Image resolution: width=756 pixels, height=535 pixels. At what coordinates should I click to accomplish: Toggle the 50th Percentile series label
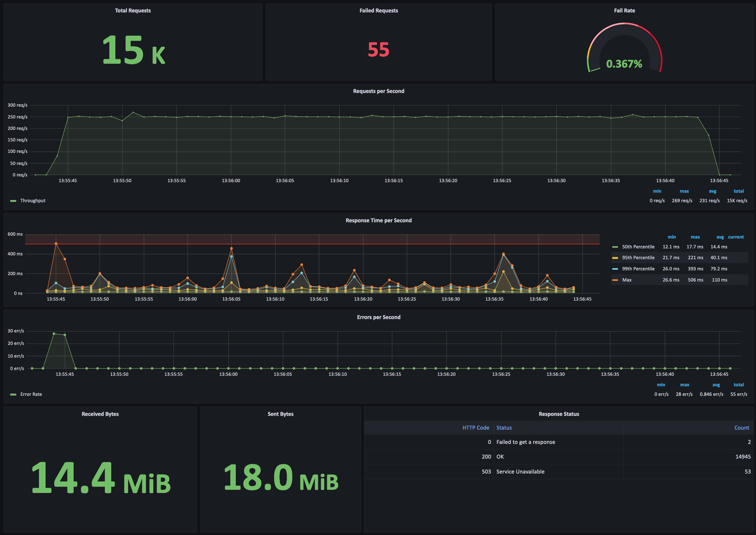coord(638,247)
